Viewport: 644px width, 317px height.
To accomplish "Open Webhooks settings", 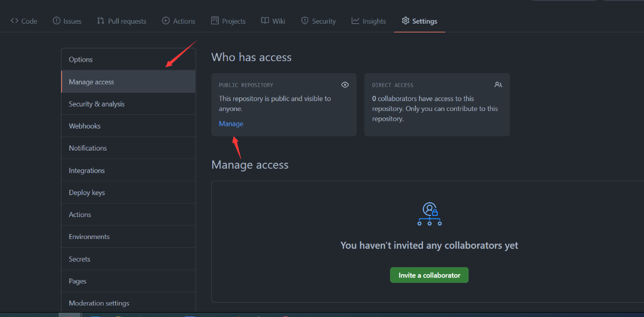I will (128, 126).
